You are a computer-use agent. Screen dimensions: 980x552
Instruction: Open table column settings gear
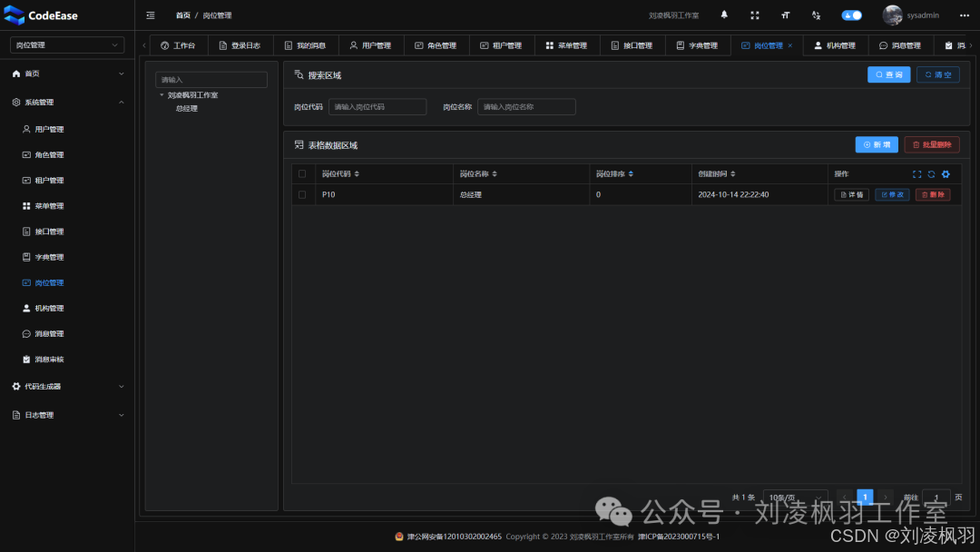[946, 174]
